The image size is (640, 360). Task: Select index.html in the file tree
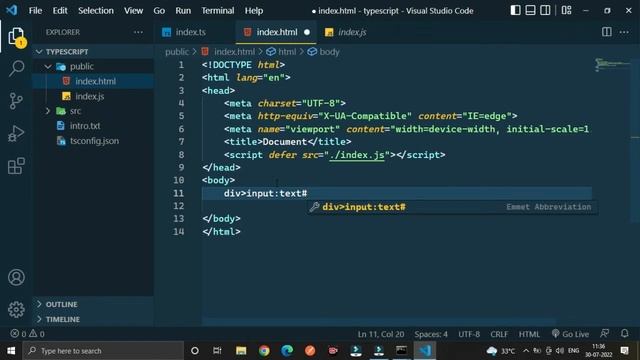click(x=93, y=81)
